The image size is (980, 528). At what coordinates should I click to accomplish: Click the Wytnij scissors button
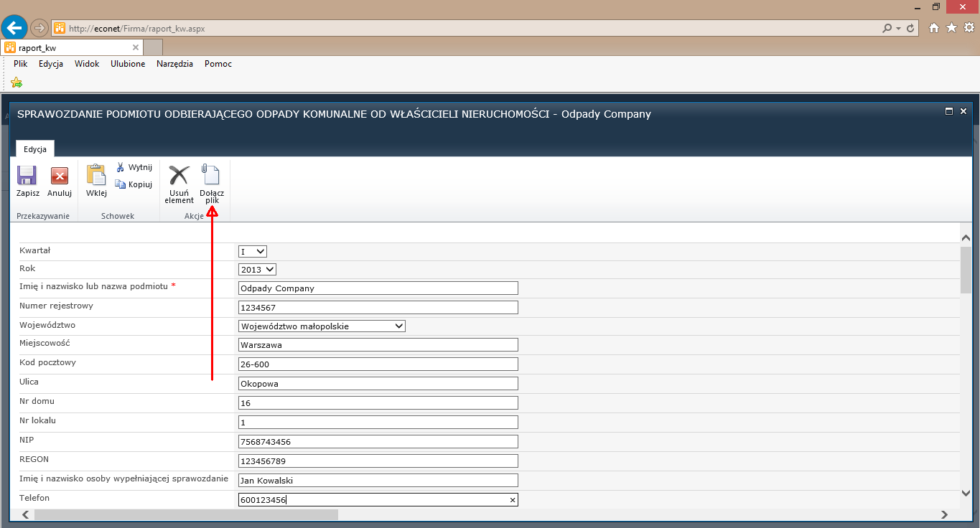tap(134, 167)
